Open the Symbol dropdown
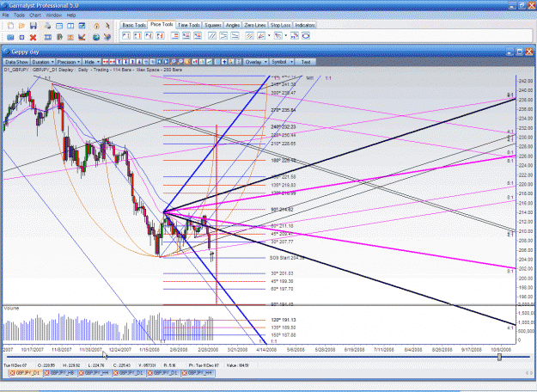537x392 pixels. 282,62
